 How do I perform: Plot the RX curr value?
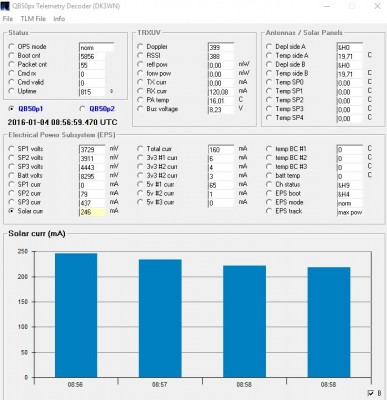140,91
